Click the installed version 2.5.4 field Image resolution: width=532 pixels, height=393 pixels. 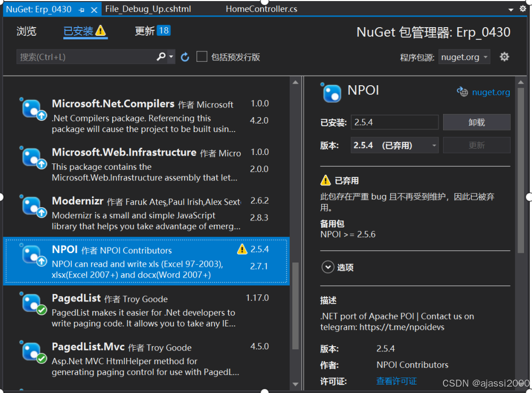pos(395,122)
